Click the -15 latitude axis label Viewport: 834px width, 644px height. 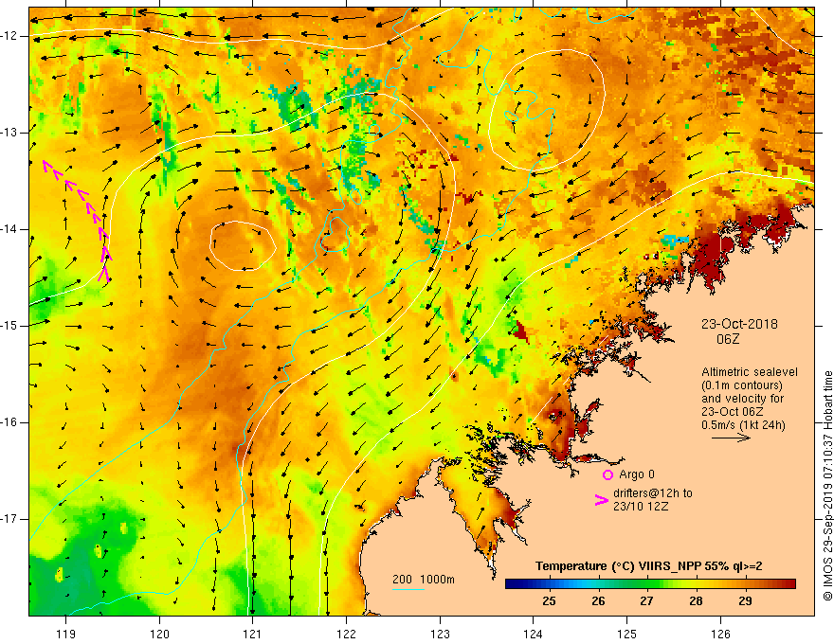(x=9, y=326)
